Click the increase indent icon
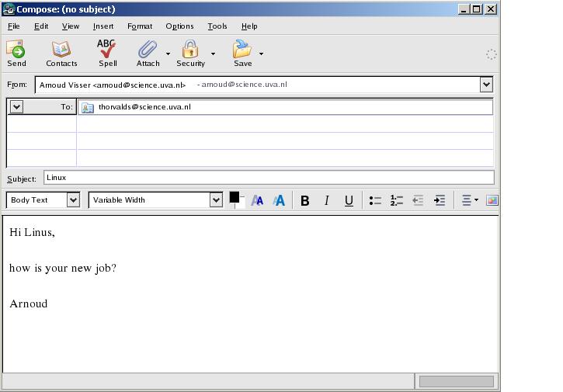Viewport: 563px width, 392px height. (440, 200)
